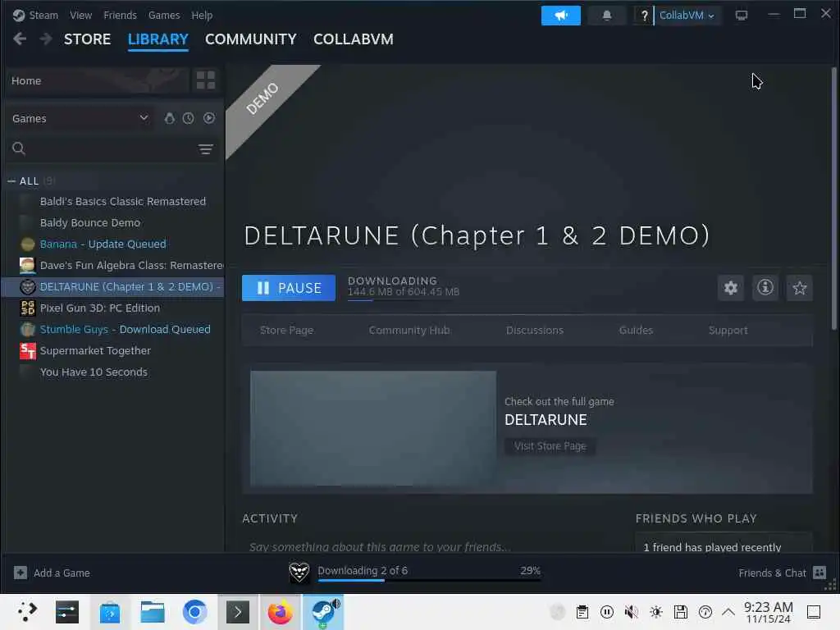Click the Steam taskbar icon
Image resolution: width=840 pixels, height=630 pixels.
(323, 612)
